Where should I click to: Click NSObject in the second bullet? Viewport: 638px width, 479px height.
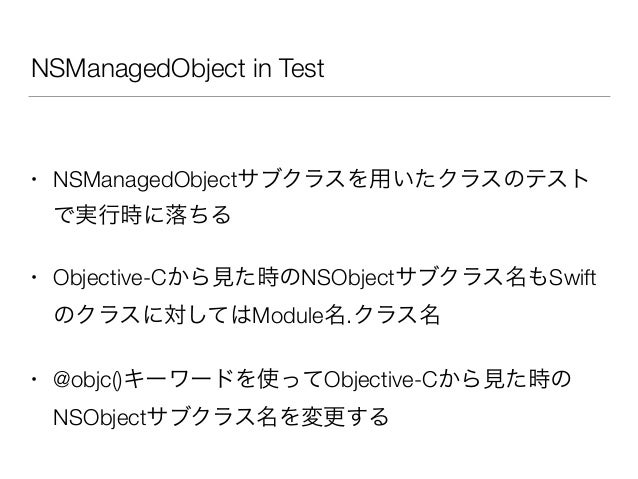pyautogui.click(x=347, y=278)
